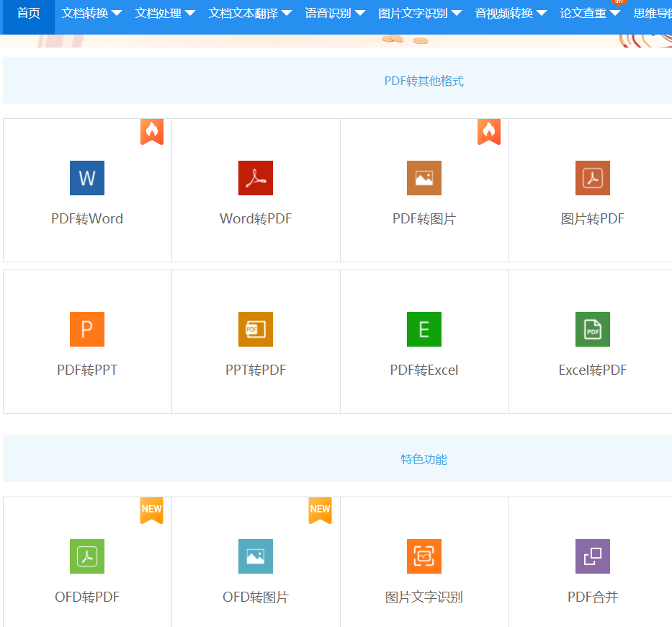
Task: Open the PDF转PPT text link
Action: pyautogui.click(x=87, y=370)
